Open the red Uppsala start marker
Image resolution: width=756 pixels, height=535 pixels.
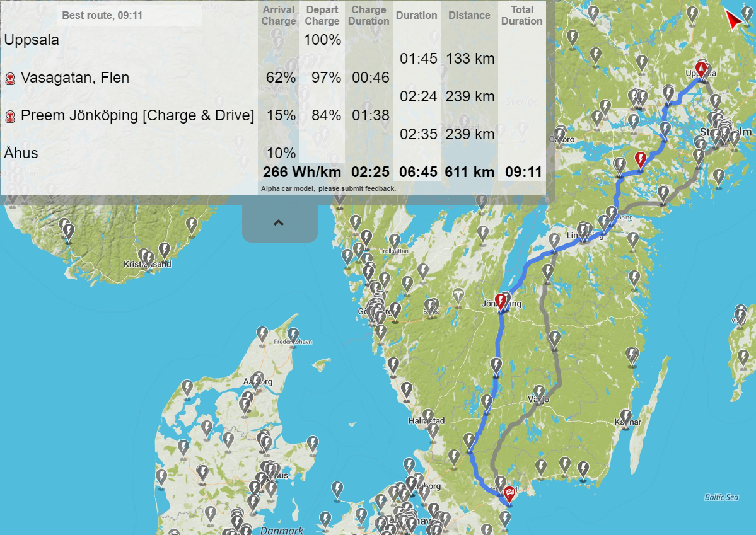click(x=701, y=71)
